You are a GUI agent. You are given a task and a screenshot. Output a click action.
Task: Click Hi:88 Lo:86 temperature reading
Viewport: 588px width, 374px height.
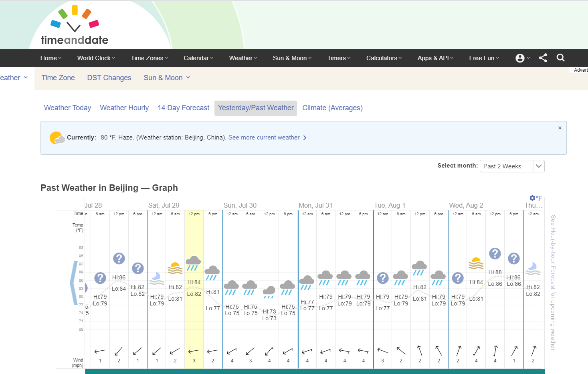(495, 278)
